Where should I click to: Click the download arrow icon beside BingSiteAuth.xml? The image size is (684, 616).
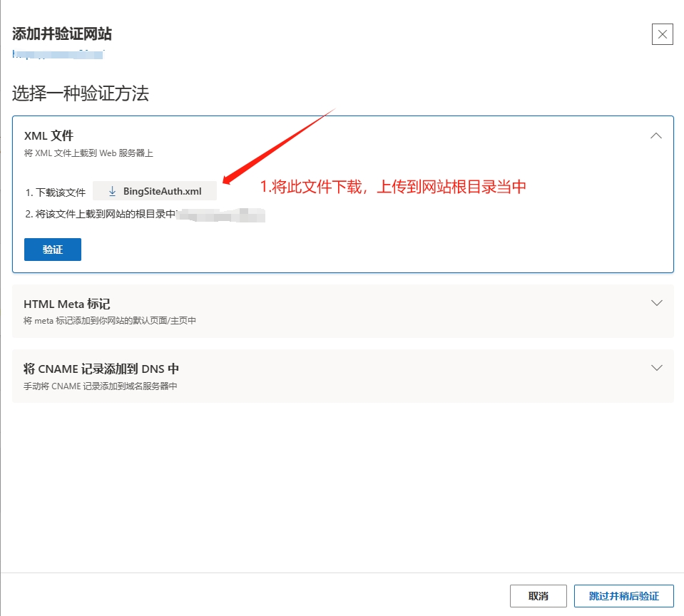coord(112,191)
